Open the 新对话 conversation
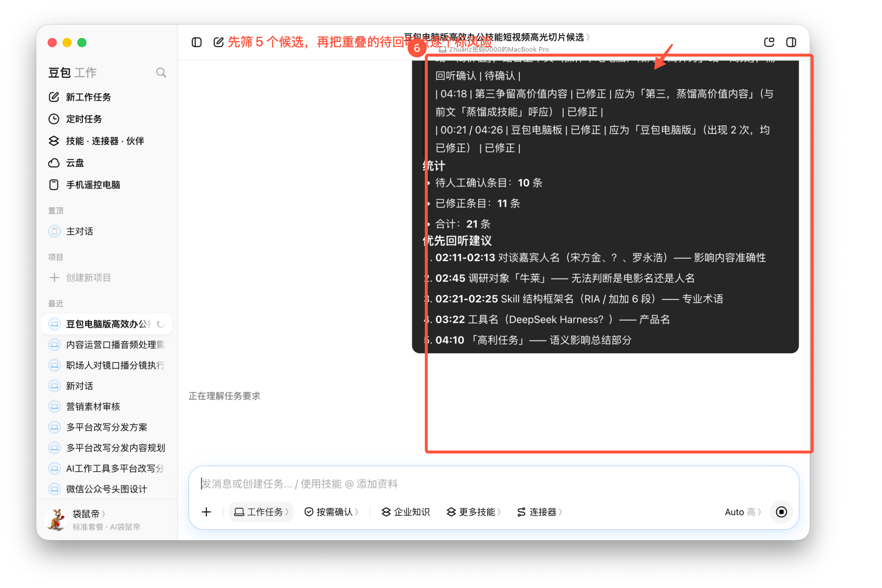This screenshot has width=882, height=588. 107,386
